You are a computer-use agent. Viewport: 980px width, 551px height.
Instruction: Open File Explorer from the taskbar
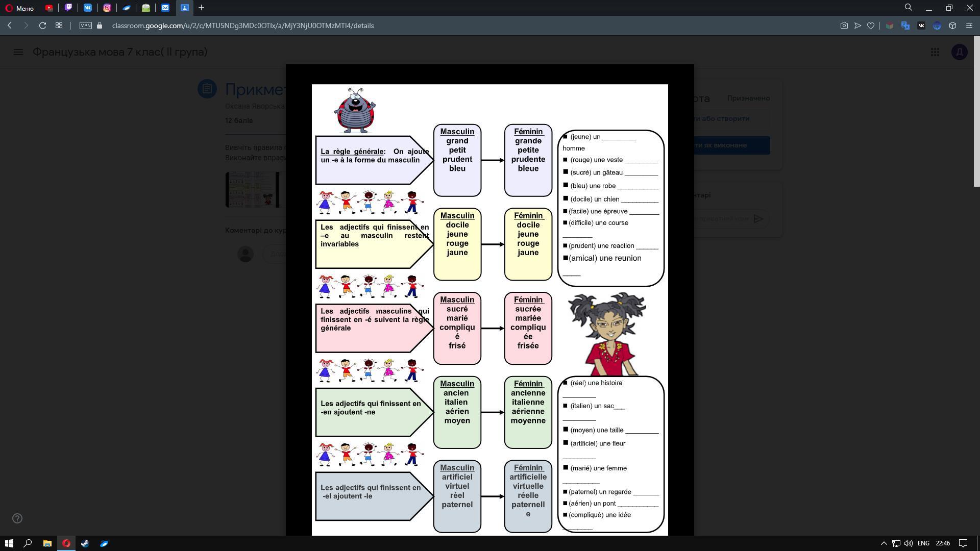tap(47, 543)
